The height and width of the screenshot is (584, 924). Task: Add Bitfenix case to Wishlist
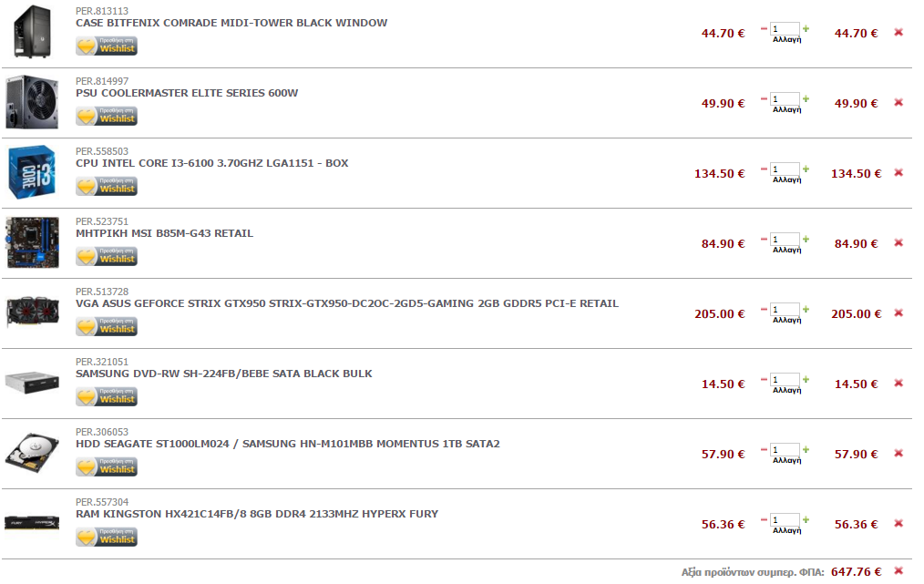[107, 46]
